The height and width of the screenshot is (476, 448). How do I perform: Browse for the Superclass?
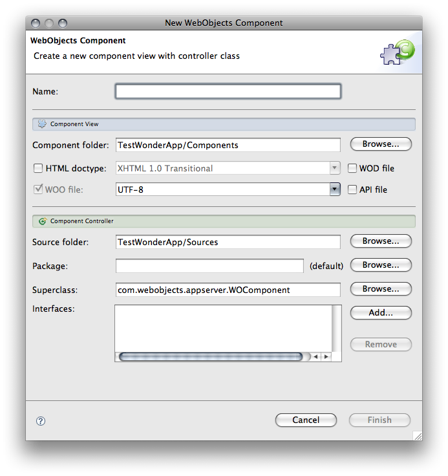[x=381, y=289]
